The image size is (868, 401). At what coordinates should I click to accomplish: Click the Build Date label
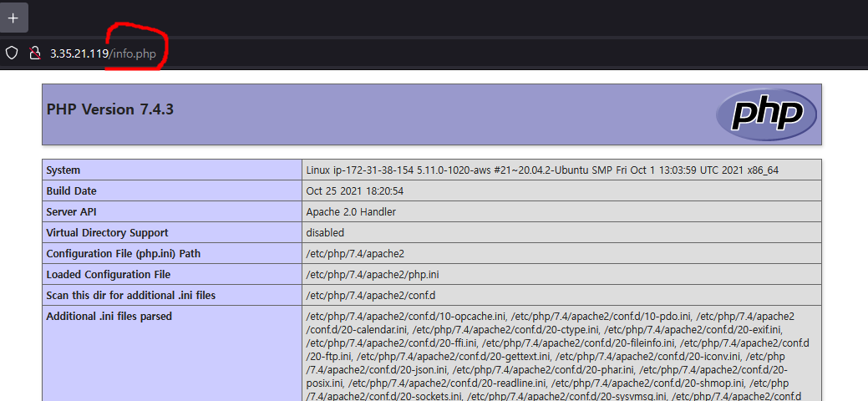(x=71, y=191)
